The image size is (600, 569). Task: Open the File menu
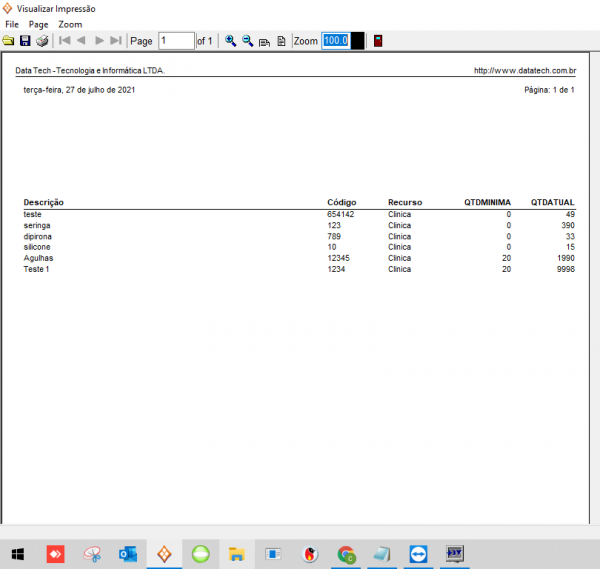point(12,24)
